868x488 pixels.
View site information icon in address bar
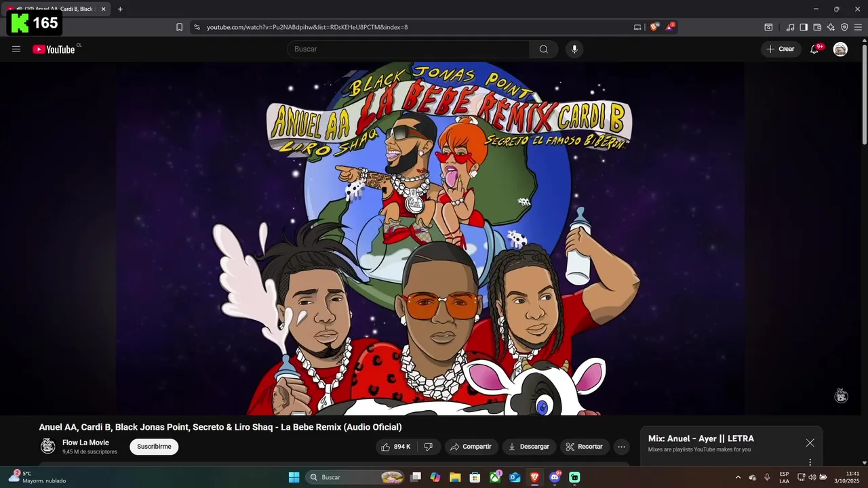(197, 27)
